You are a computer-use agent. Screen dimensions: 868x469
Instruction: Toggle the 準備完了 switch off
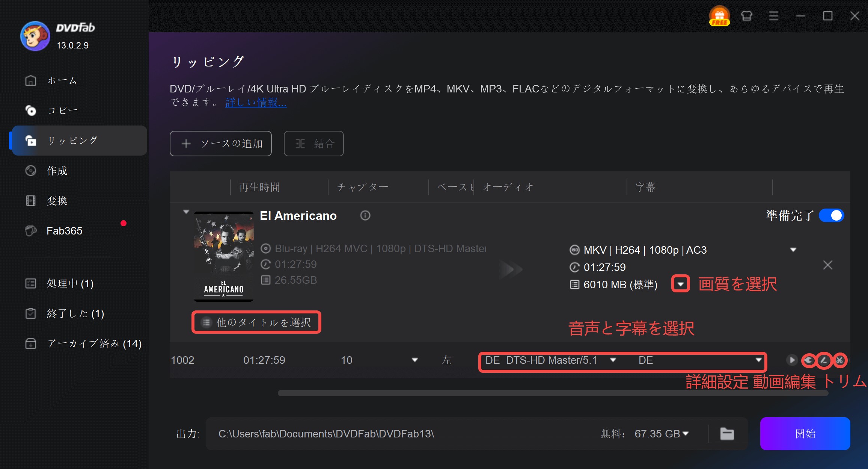pos(831,215)
